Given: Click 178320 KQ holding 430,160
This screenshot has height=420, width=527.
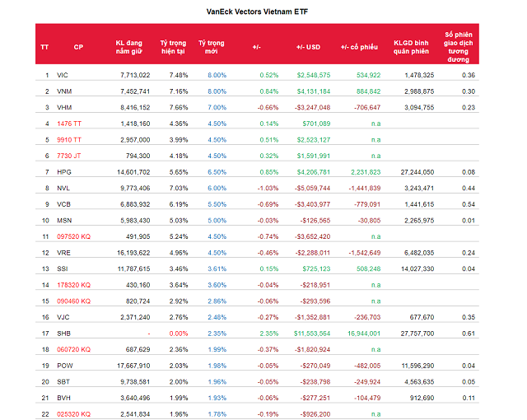Looking at the screenshot, I should point(138,285).
